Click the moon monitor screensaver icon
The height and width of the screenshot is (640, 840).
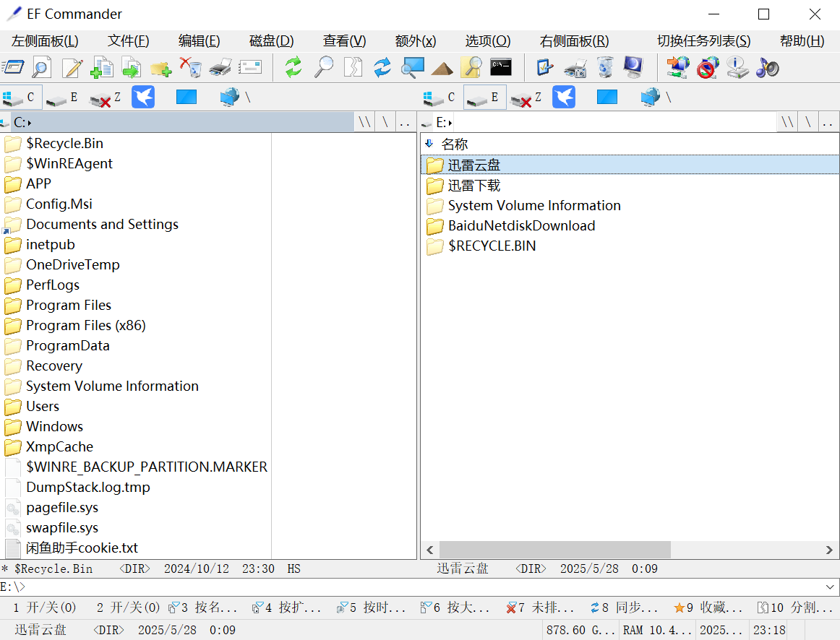[x=633, y=67]
